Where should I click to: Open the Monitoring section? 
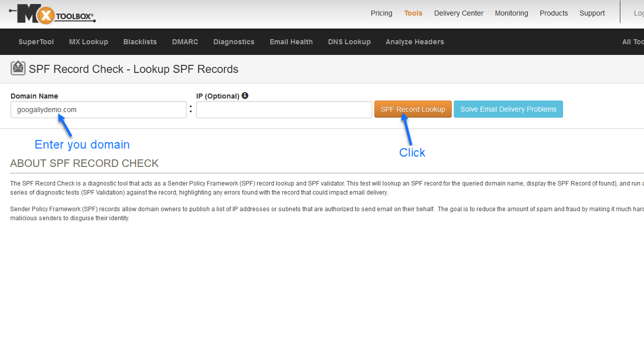[x=511, y=13]
